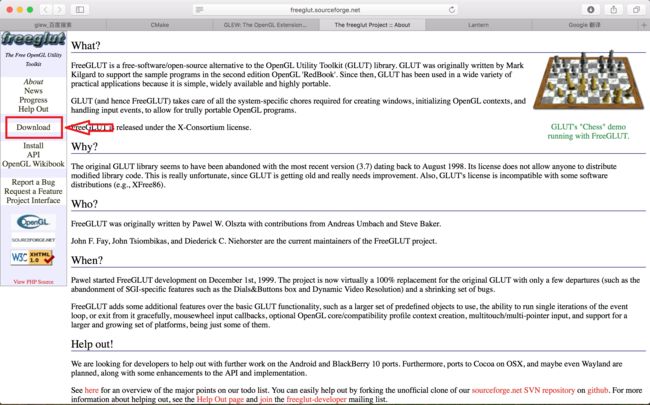Switch to the Lantern tab

tap(478, 25)
